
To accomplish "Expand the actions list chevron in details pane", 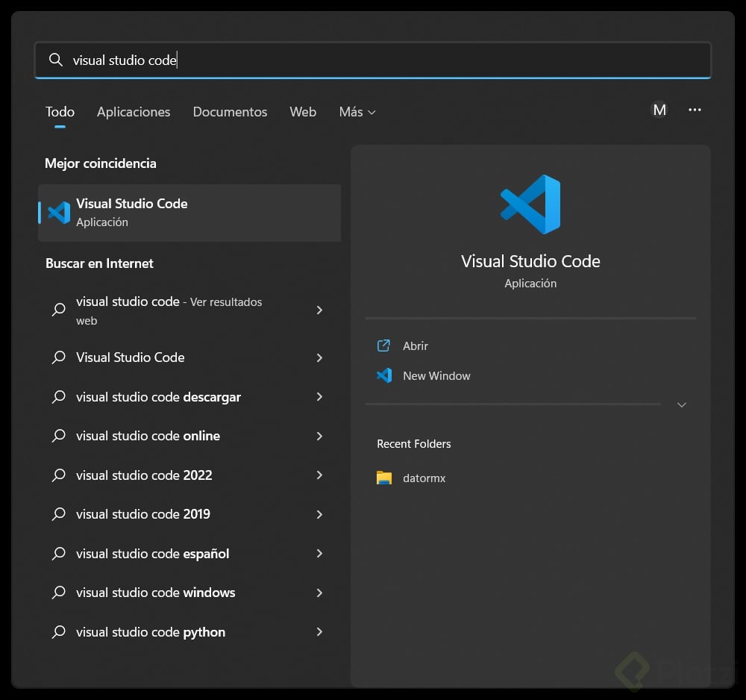I will [681, 405].
